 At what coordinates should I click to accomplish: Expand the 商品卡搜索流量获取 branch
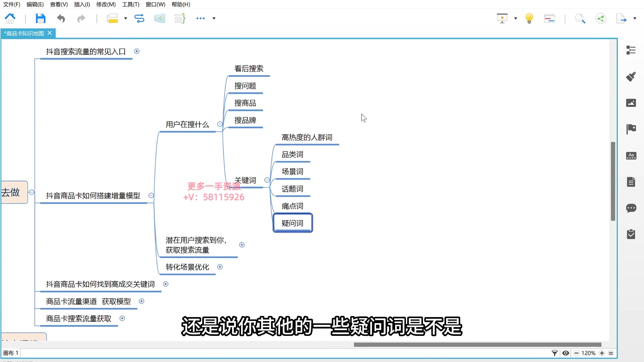[122, 318]
